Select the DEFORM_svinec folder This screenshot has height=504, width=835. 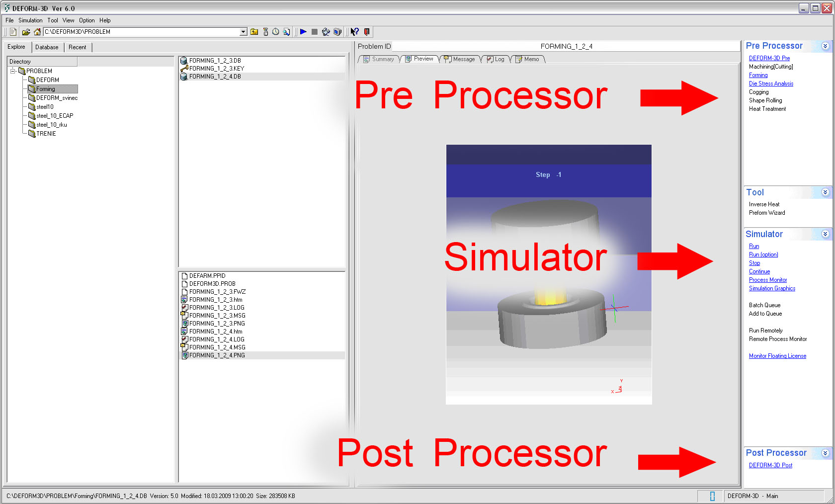[53, 98]
